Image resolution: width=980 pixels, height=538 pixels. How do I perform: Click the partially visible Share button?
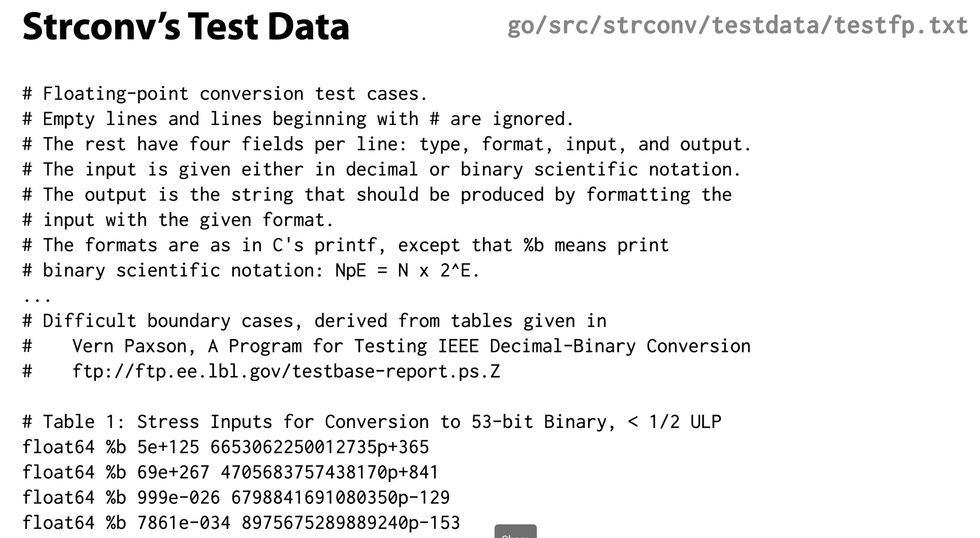point(515,532)
